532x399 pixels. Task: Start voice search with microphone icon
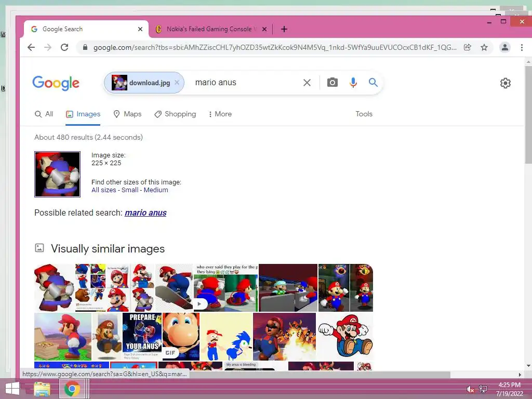click(353, 83)
